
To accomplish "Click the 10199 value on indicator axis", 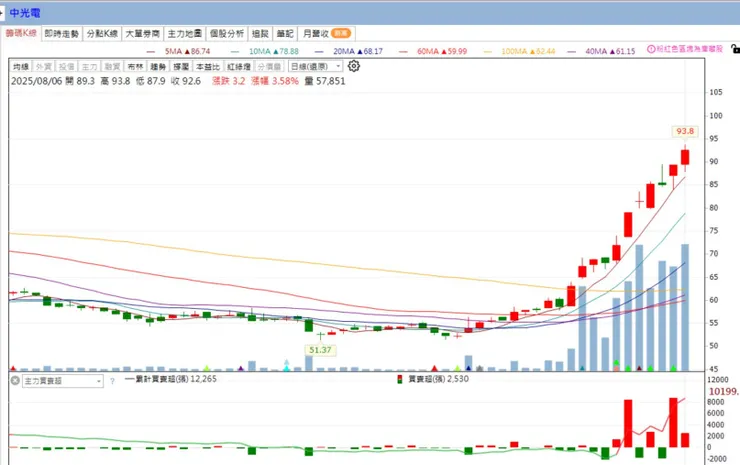I will coord(723,391).
